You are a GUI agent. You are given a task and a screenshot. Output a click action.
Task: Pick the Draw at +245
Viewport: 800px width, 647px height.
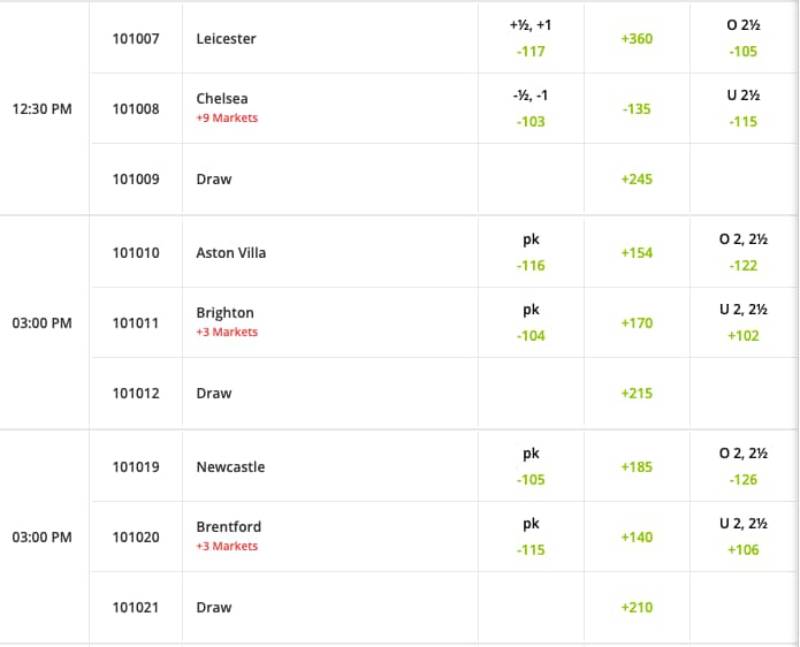pos(636,179)
